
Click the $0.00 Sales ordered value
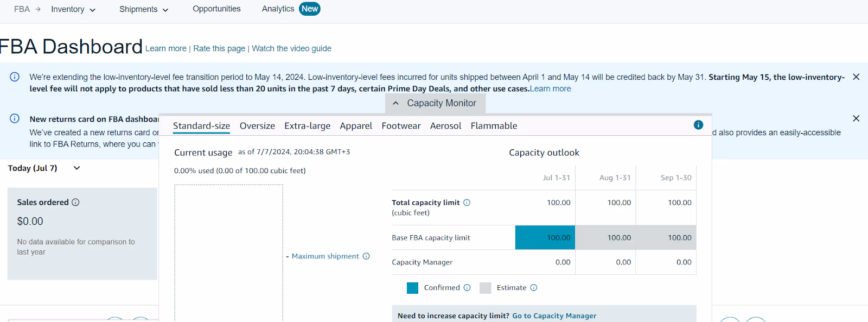coord(30,221)
